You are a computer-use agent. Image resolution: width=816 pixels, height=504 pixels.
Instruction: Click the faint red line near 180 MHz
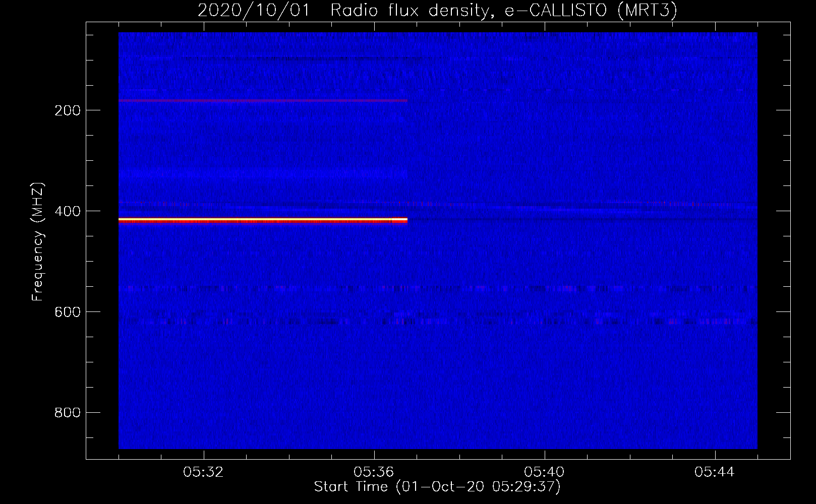263,101
